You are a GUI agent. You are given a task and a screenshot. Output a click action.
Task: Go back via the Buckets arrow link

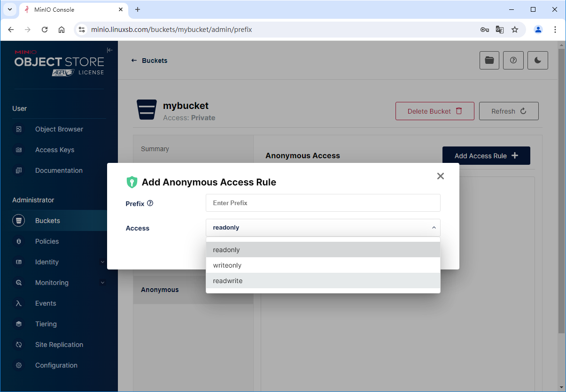(149, 61)
